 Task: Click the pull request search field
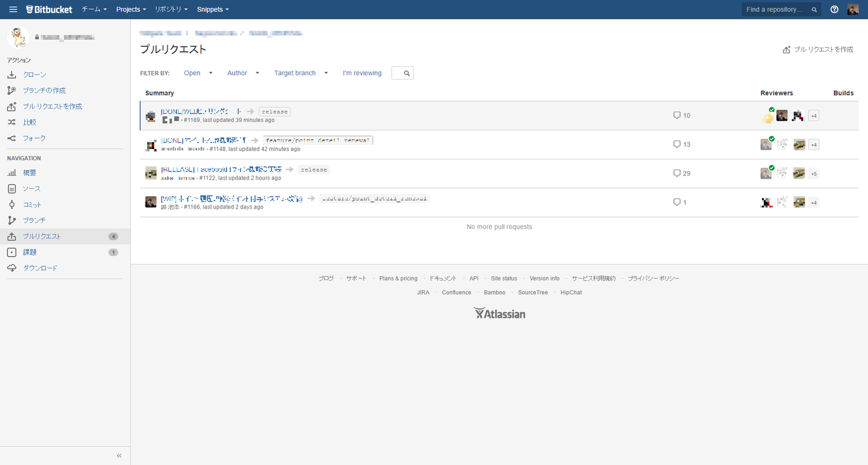(x=403, y=73)
